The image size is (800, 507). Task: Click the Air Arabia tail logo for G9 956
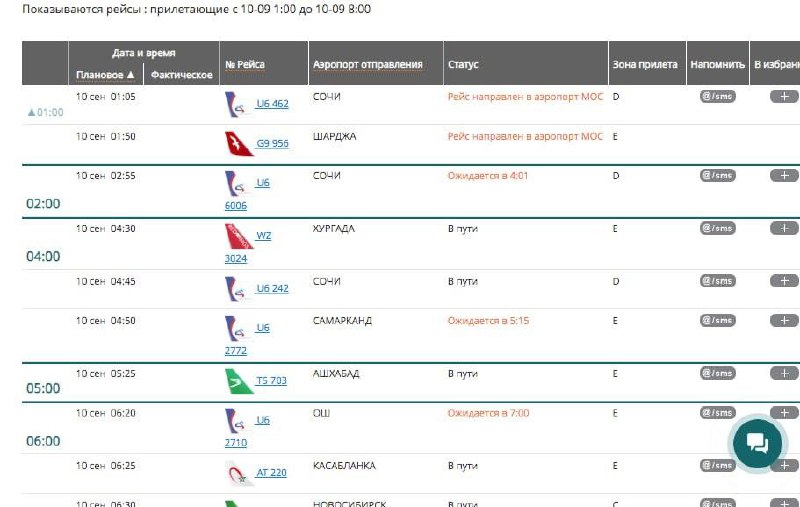tap(238, 143)
